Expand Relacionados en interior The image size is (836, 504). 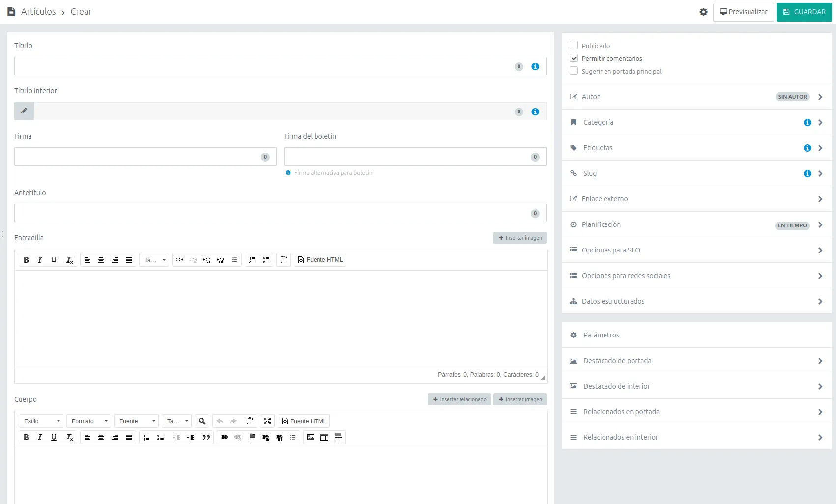(696, 437)
